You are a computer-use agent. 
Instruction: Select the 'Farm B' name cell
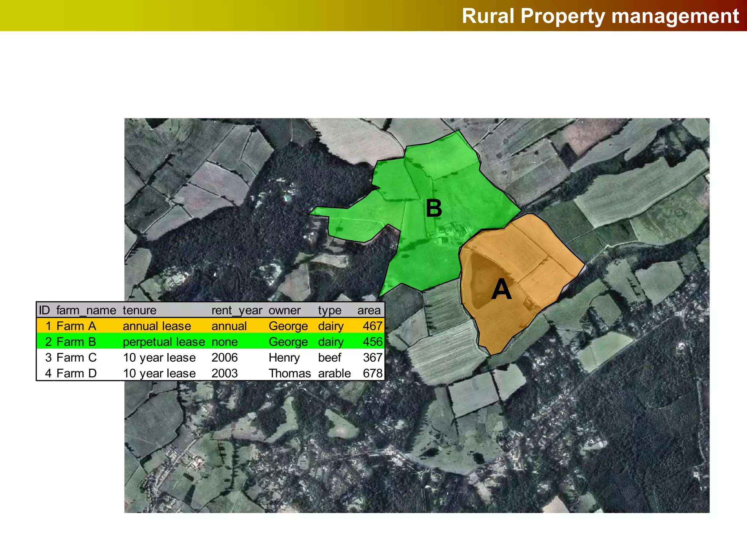coord(76,342)
